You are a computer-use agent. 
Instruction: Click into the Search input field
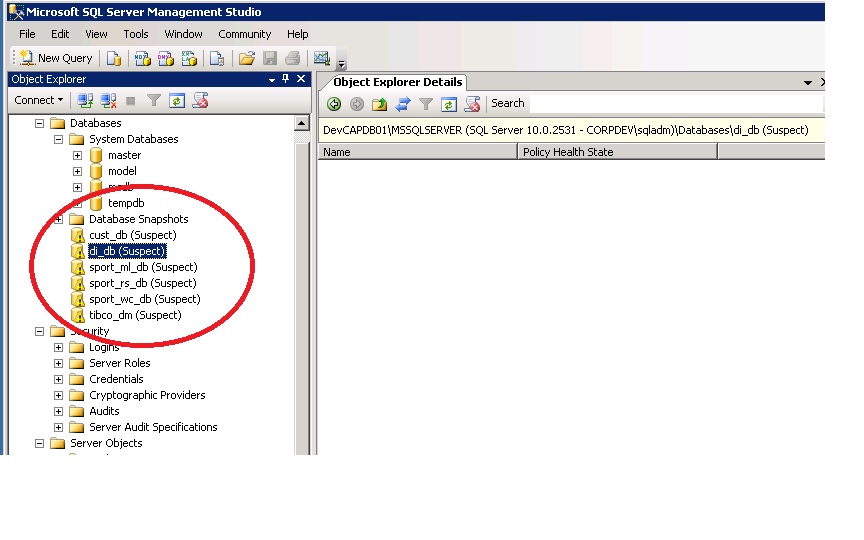[x=677, y=104]
